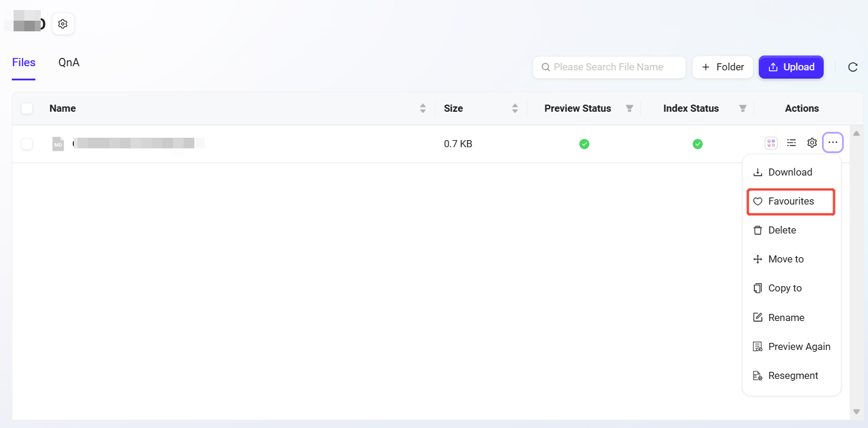The image size is (868, 428).
Task: Click the three-dot more actions button
Action: point(833,143)
